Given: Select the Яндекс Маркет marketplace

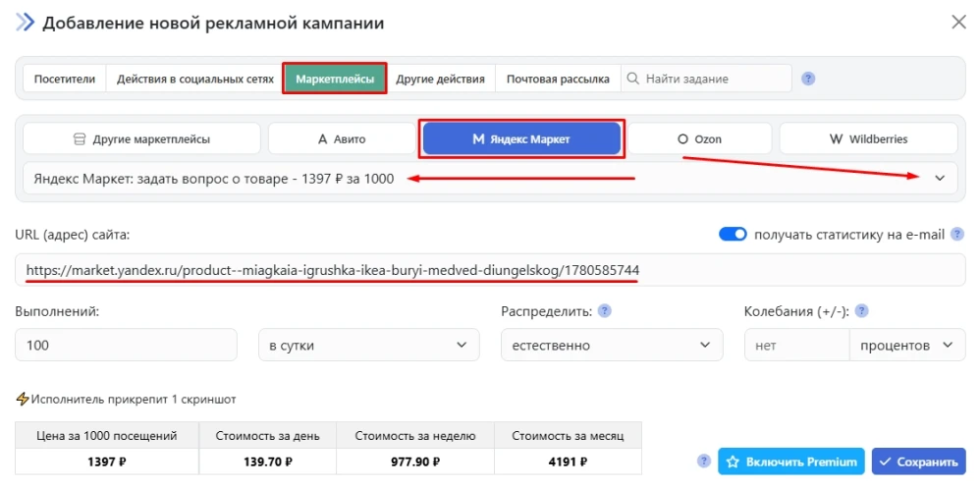Looking at the screenshot, I should [x=521, y=138].
